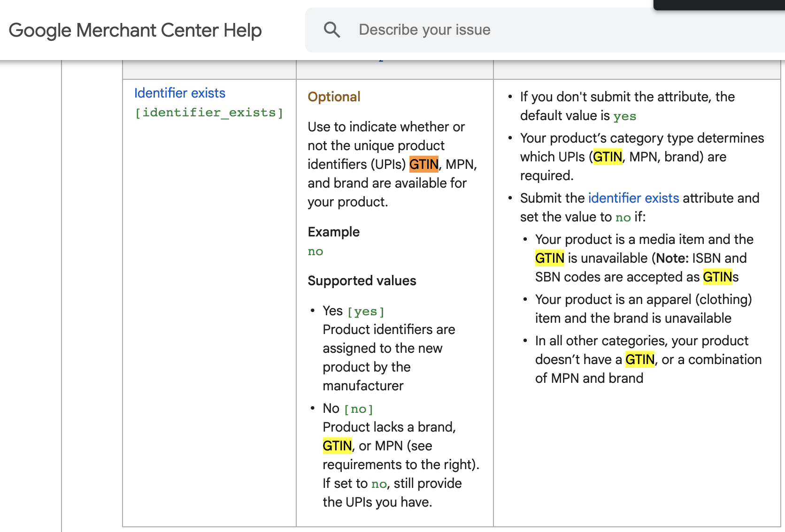Click the magnifying glass search icon
785x532 pixels.
(x=332, y=30)
